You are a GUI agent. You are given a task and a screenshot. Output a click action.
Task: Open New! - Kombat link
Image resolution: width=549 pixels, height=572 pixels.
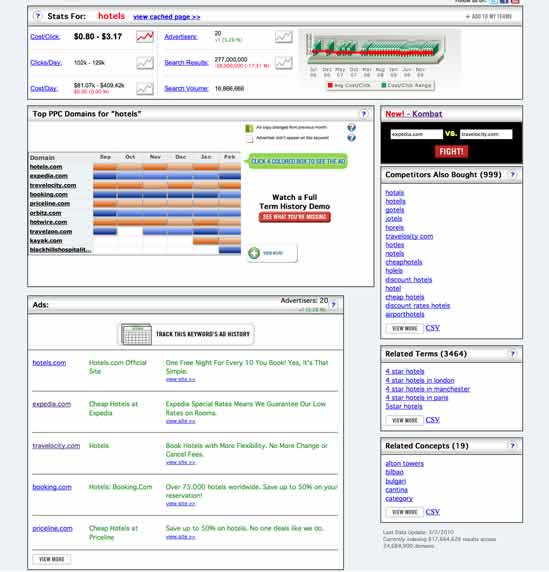pyautogui.click(x=414, y=114)
